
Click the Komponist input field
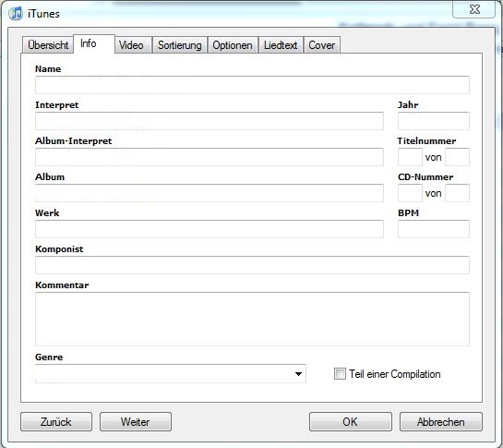(252, 265)
